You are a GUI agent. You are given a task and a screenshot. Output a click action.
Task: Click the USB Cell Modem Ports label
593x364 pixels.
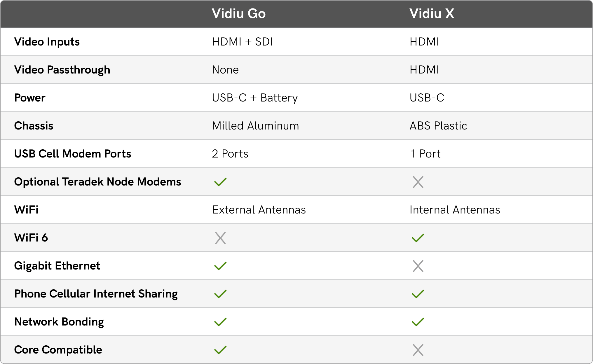(73, 154)
